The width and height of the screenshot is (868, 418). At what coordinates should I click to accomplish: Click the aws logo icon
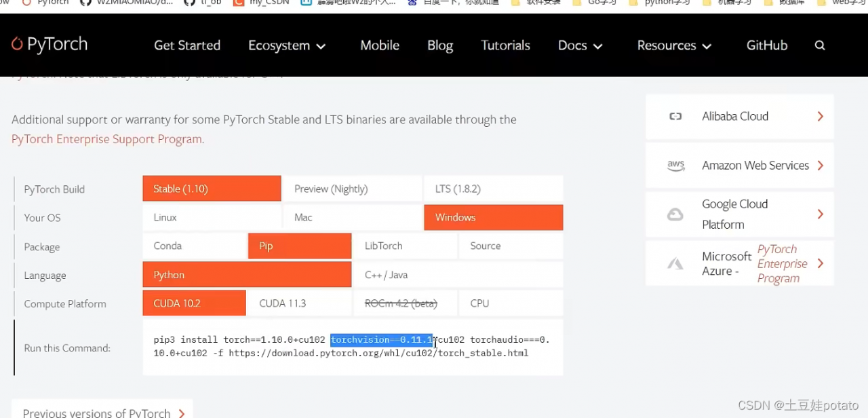[675, 165]
